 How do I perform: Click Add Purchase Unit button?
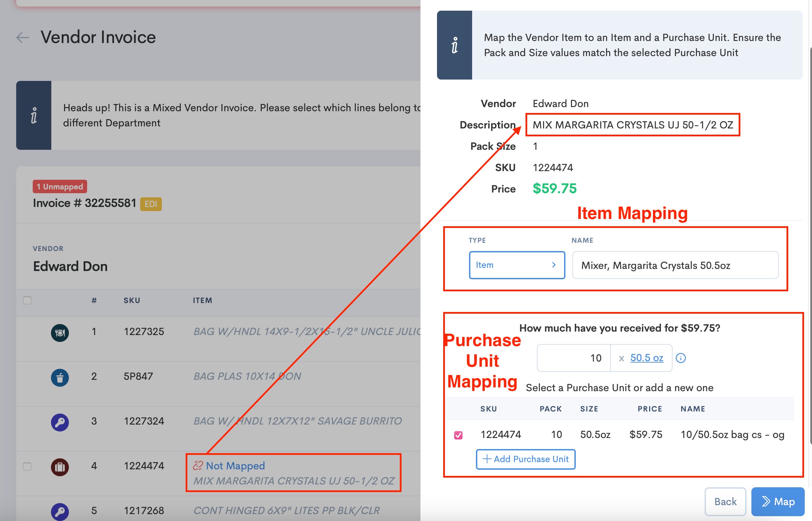tap(525, 459)
